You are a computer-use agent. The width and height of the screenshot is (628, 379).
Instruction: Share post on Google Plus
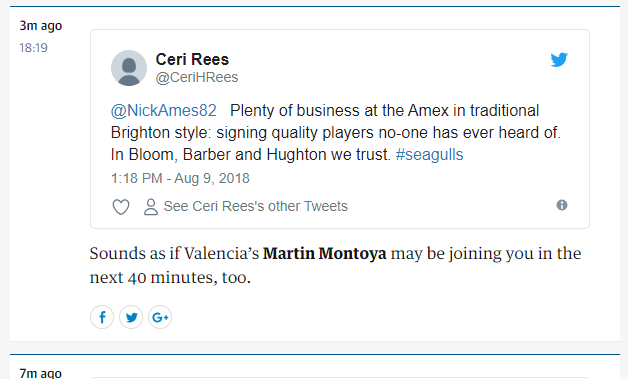[x=160, y=317]
